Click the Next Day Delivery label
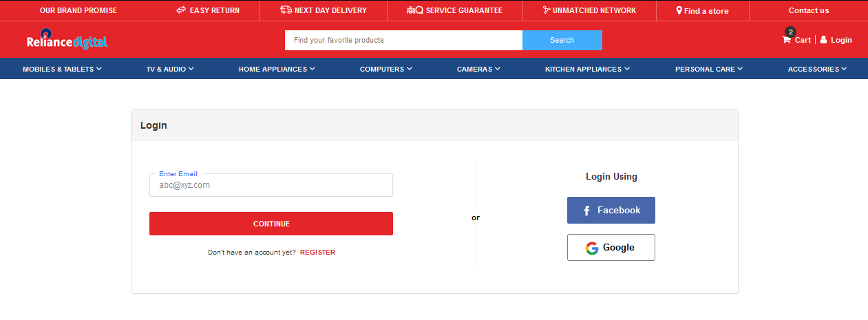The height and width of the screenshot is (320, 868). click(330, 10)
